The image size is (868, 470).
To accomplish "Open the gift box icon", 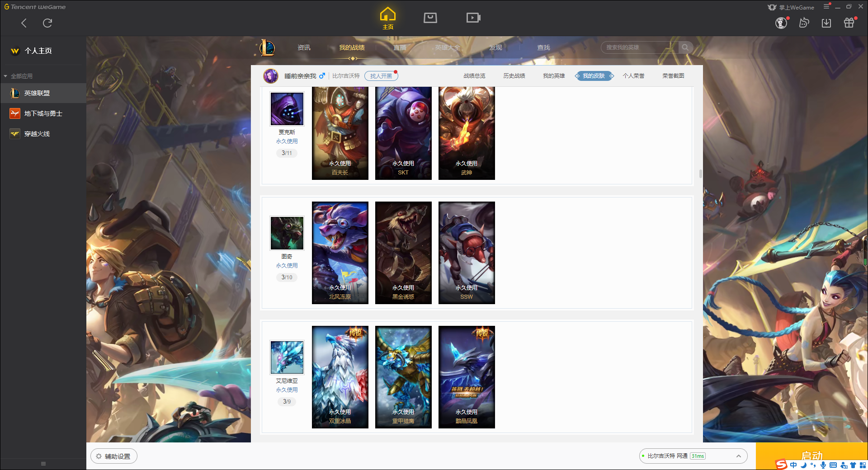I will (849, 23).
